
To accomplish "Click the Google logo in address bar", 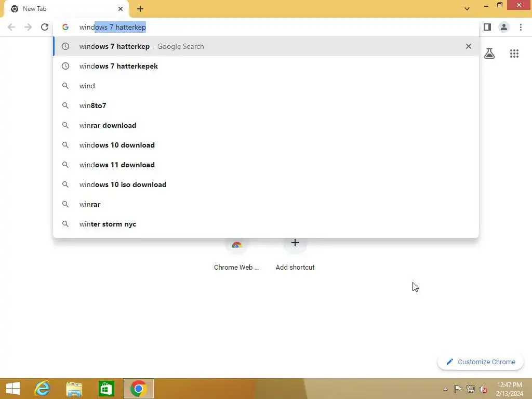I will click(65, 27).
